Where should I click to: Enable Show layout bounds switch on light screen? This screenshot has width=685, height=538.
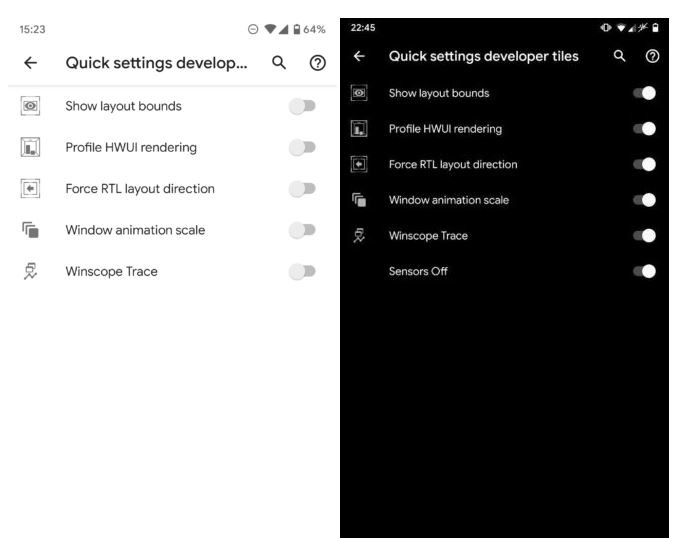click(302, 106)
